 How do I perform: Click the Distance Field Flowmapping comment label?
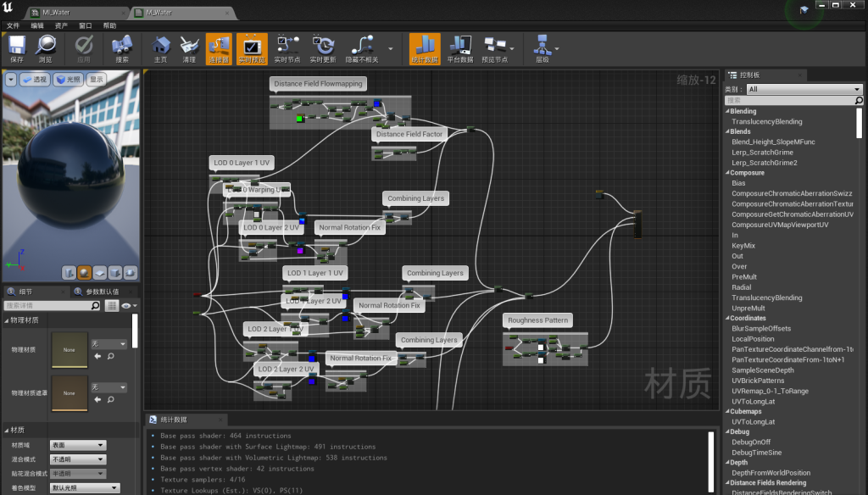(319, 84)
